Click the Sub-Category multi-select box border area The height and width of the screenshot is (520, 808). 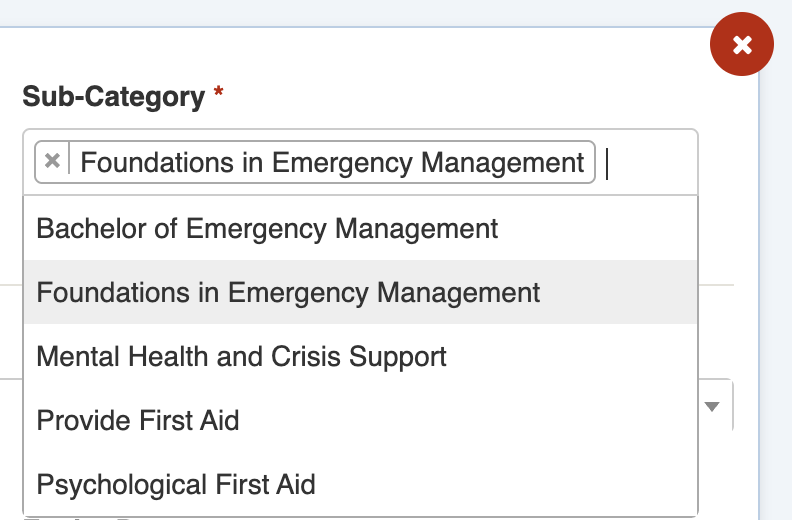pyautogui.click(x=360, y=132)
